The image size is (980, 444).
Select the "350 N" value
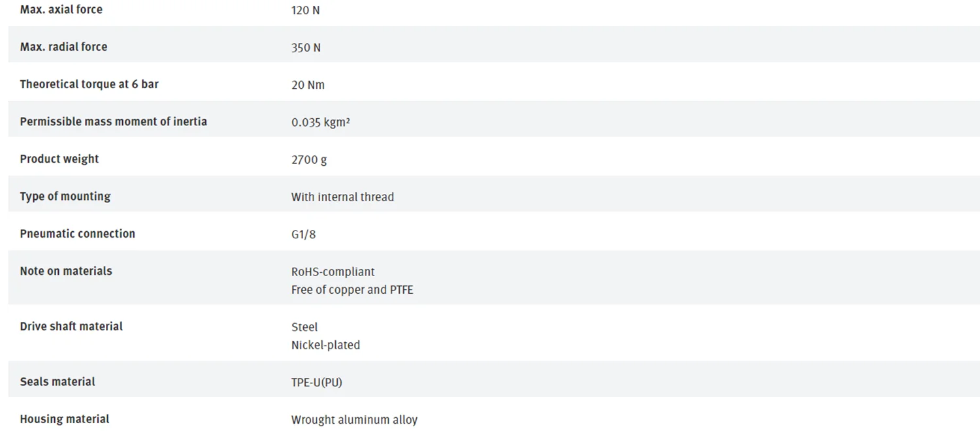[306, 48]
